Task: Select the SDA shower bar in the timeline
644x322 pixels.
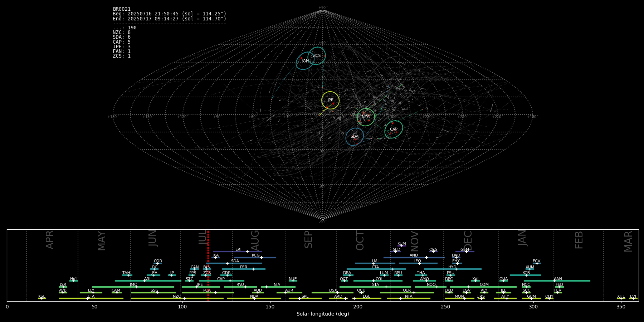Action: point(234,263)
